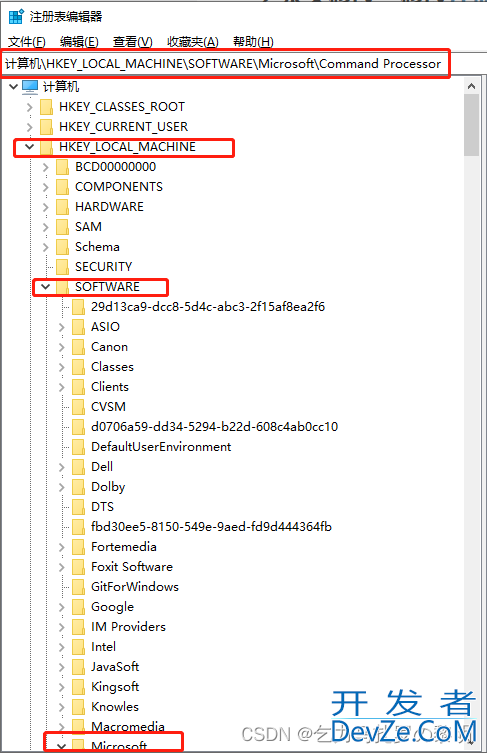The height and width of the screenshot is (753, 487).
Task: Click the Classes folder icon
Action: (x=78, y=367)
